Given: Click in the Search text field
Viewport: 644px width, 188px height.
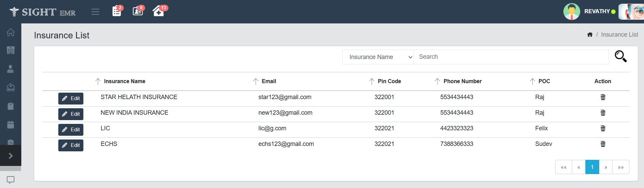Looking at the screenshot, I should (511, 57).
